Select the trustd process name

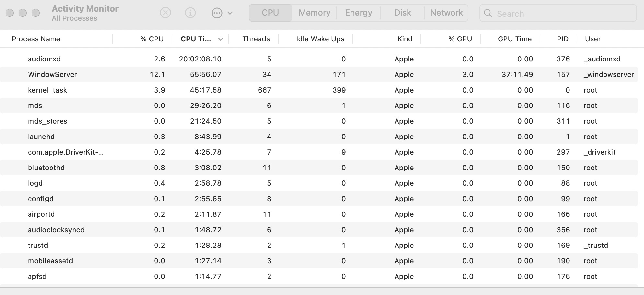click(x=38, y=245)
